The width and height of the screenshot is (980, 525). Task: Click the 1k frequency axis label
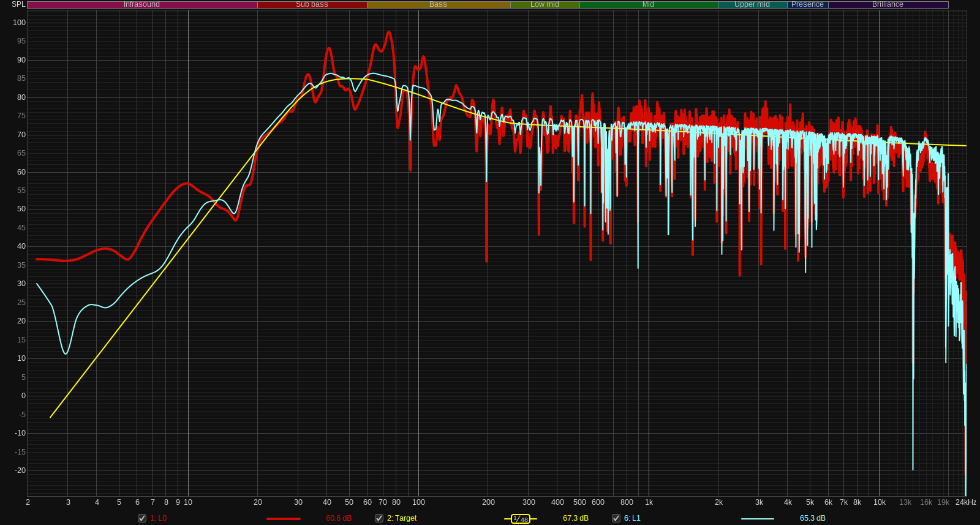point(649,502)
